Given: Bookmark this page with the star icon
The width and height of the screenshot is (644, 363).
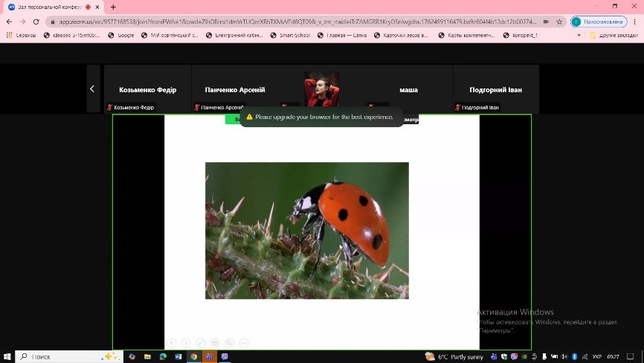Looking at the screenshot, I should tap(559, 22).
